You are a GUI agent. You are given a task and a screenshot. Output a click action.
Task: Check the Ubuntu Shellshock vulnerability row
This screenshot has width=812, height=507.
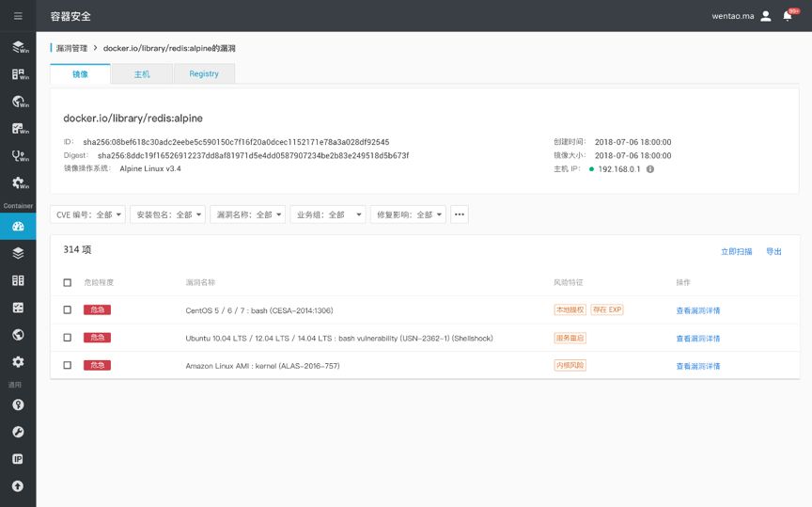pyautogui.click(x=68, y=338)
